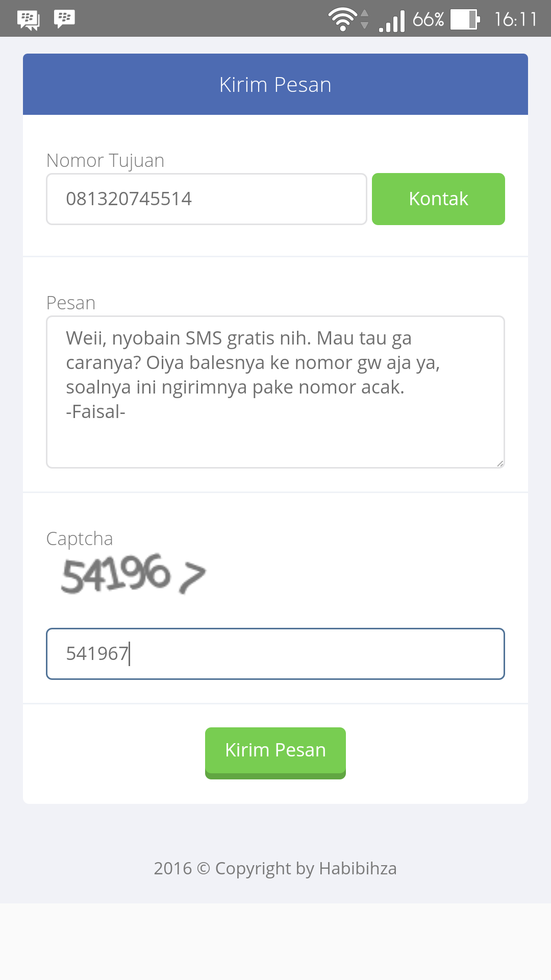Tap the first BBM group chat notification icon
This screenshot has height=980, width=551.
click(x=28, y=19)
